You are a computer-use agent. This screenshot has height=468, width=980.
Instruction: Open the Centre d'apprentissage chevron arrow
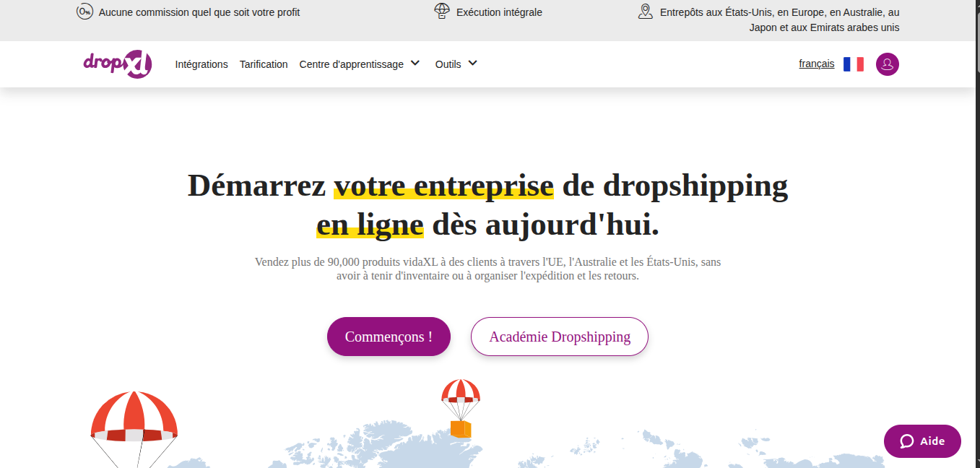tap(415, 63)
